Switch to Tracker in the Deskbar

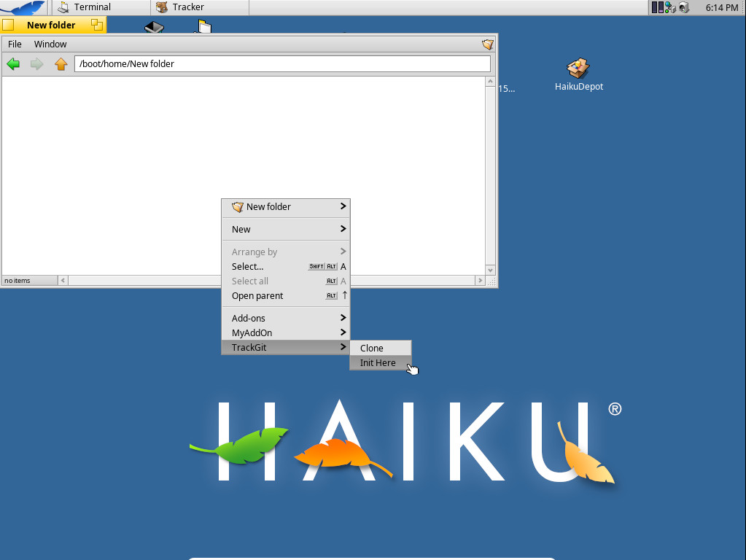(x=200, y=7)
